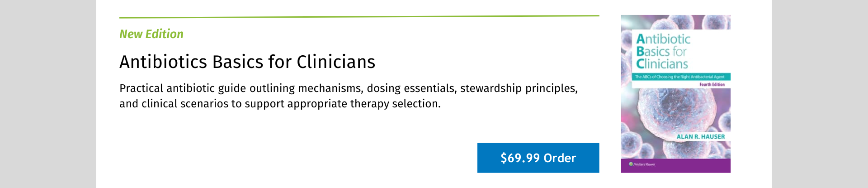Viewport: 868px width, 188px height.
Task: Click the left gray page margin
Action: coord(48,94)
